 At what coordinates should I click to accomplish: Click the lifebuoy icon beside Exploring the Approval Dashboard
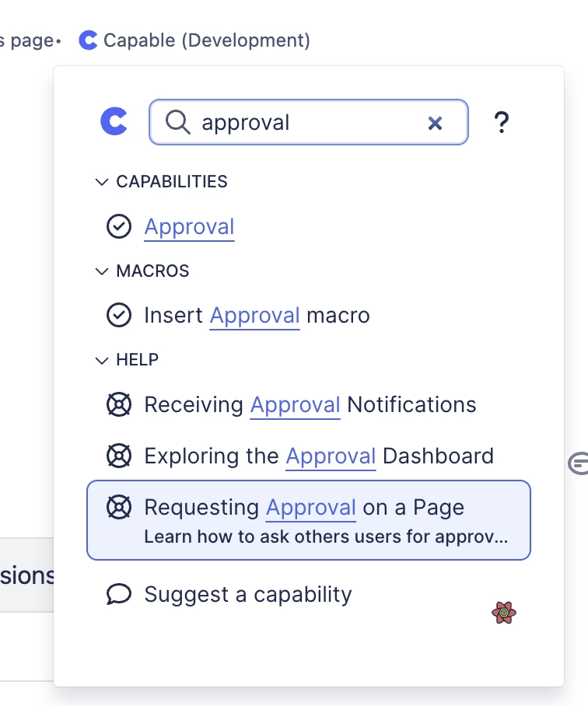(x=118, y=456)
